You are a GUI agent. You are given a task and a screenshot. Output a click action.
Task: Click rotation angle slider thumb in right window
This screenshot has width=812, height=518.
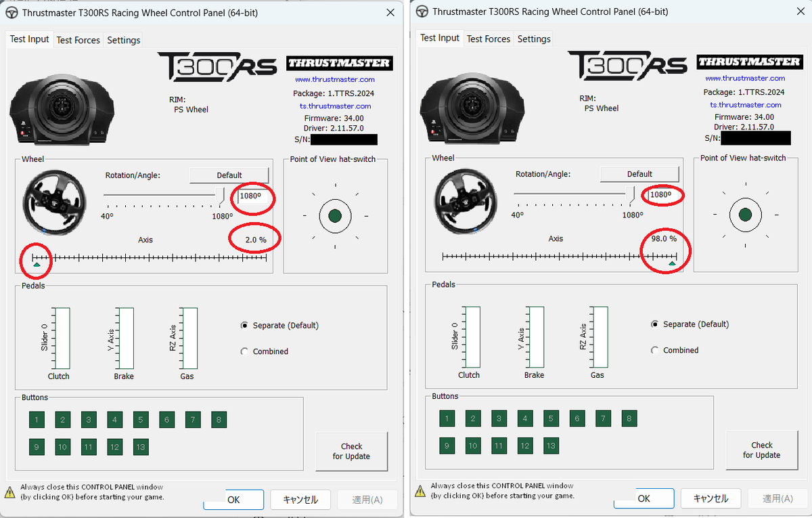(630, 195)
